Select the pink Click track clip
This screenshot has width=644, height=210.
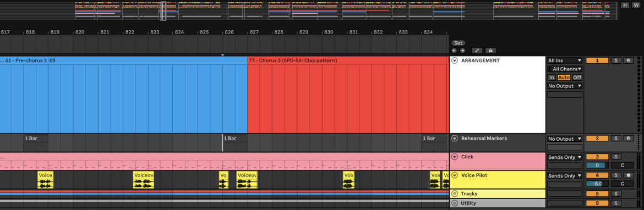tap(224, 161)
